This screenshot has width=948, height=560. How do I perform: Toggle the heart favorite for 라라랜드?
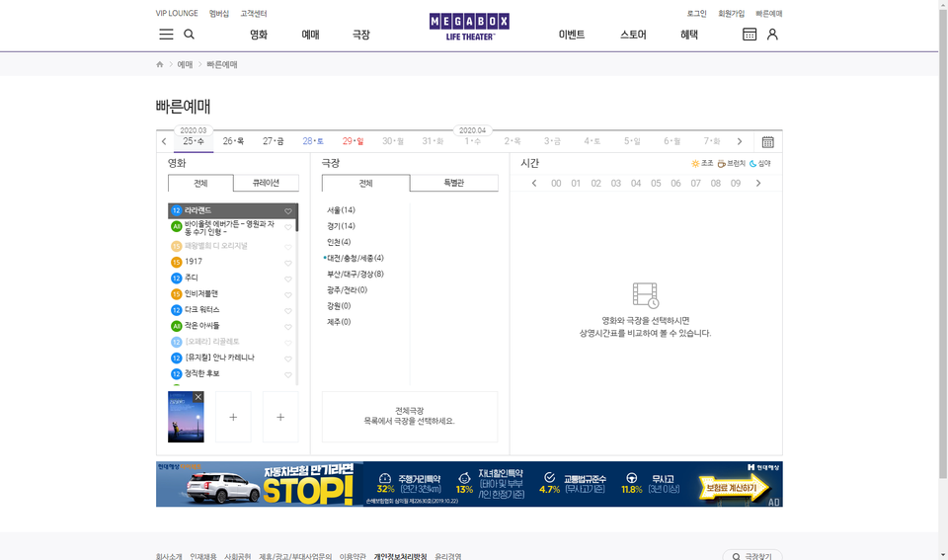pyautogui.click(x=288, y=211)
